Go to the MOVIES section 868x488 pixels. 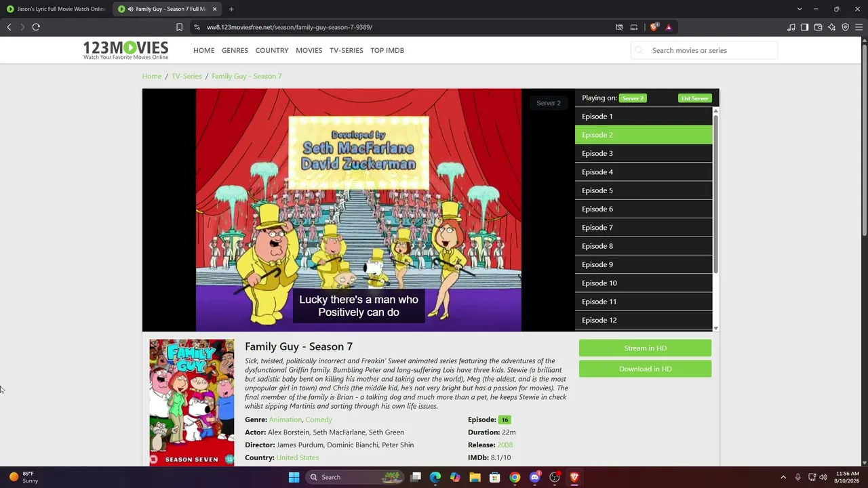309,50
